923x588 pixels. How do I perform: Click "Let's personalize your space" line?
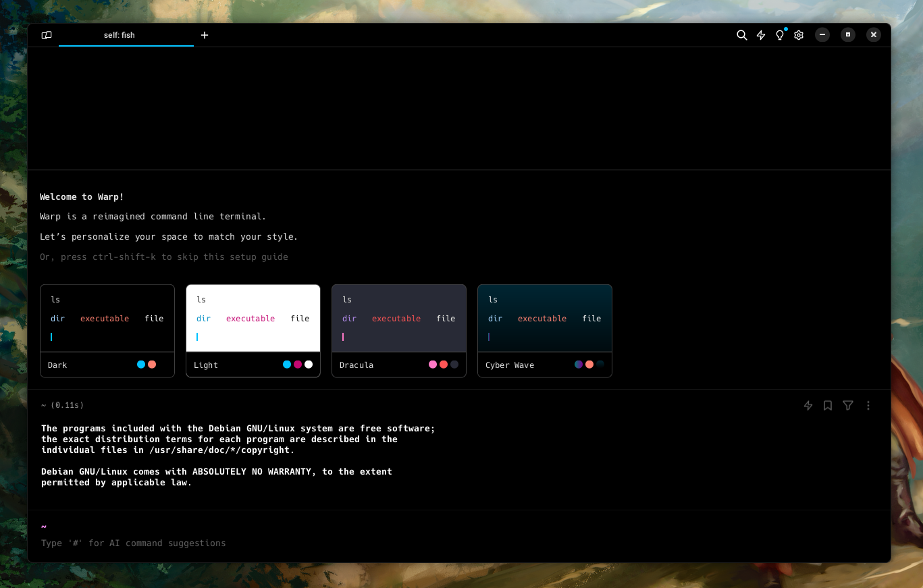pyautogui.click(x=169, y=237)
